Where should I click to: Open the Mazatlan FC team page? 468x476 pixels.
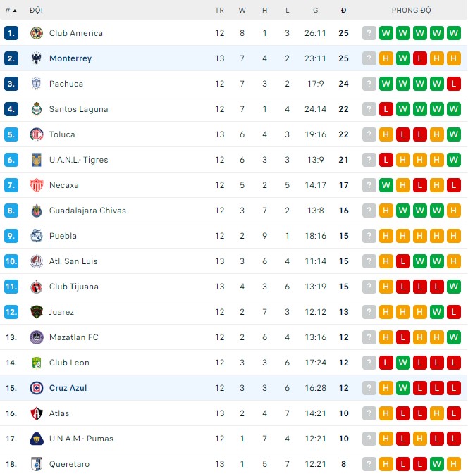(x=73, y=337)
